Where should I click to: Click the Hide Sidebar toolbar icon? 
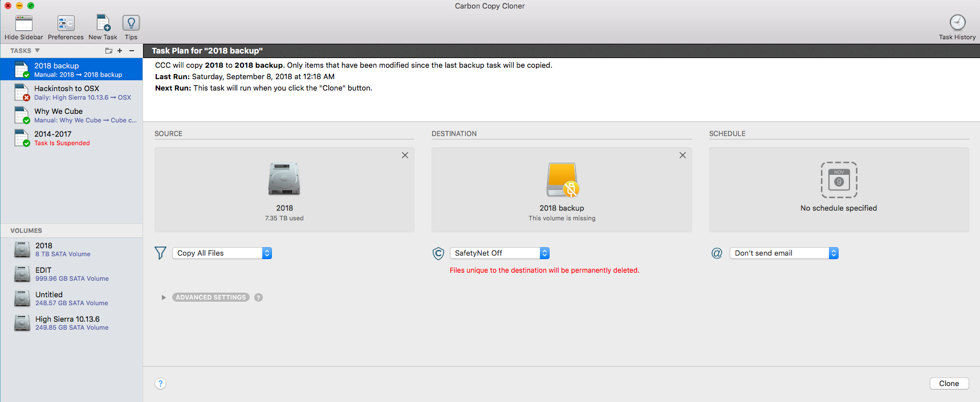24,23
